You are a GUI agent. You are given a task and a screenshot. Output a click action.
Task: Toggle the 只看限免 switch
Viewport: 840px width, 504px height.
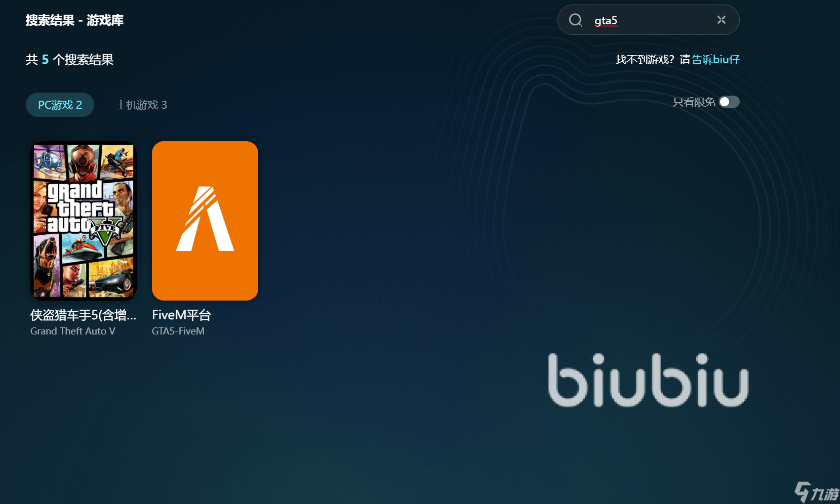point(729,102)
